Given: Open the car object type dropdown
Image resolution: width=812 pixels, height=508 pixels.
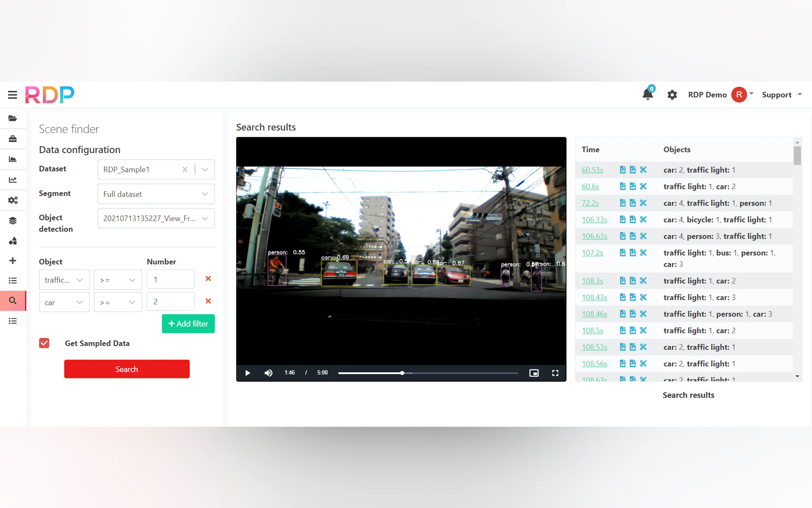Looking at the screenshot, I should pyautogui.click(x=64, y=302).
